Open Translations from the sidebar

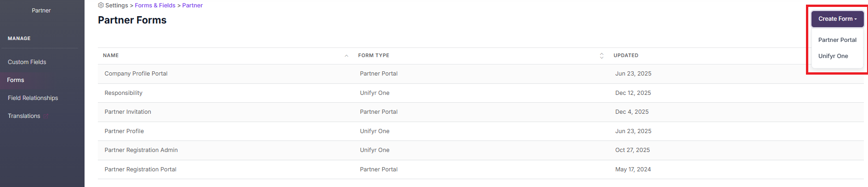pos(24,116)
